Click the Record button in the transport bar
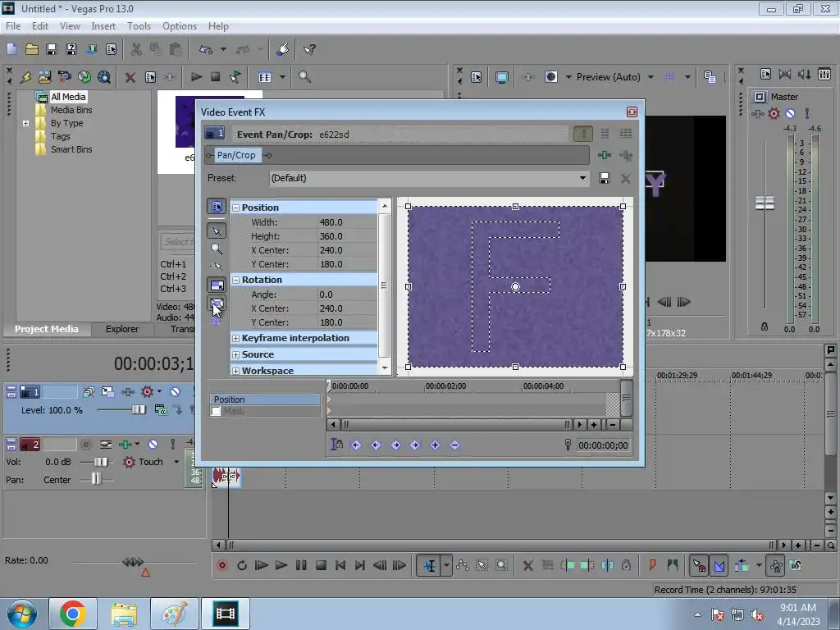The height and width of the screenshot is (630, 840). [x=222, y=565]
